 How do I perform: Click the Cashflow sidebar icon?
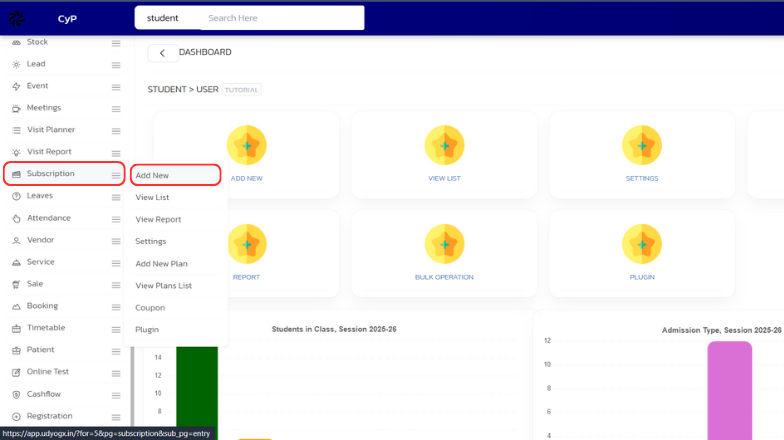(16, 394)
